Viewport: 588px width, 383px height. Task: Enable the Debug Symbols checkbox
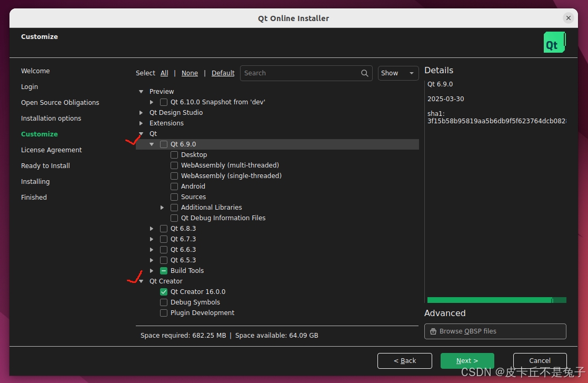point(164,302)
